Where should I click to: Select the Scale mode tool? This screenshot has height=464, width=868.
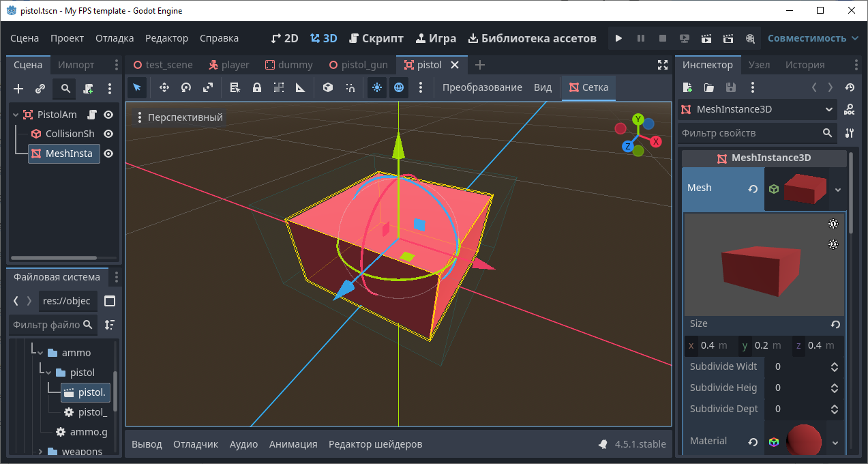[x=209, y=87]
